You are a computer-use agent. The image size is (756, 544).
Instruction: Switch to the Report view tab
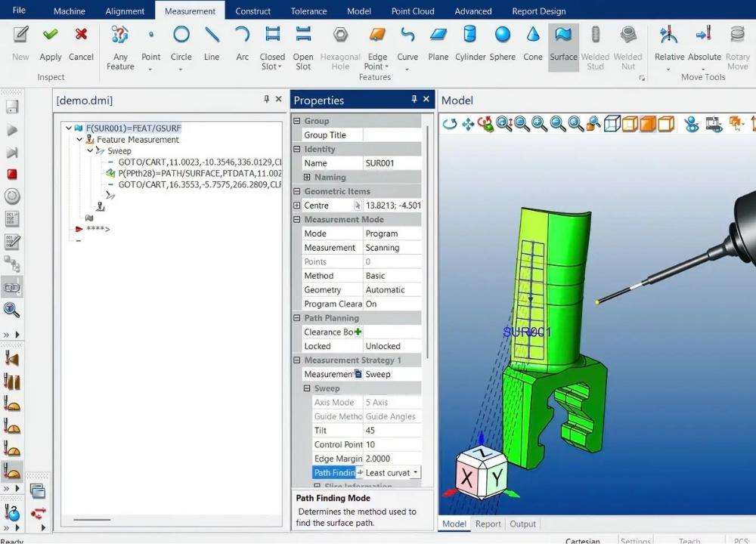pyautogui.click(x=488, y=524)
